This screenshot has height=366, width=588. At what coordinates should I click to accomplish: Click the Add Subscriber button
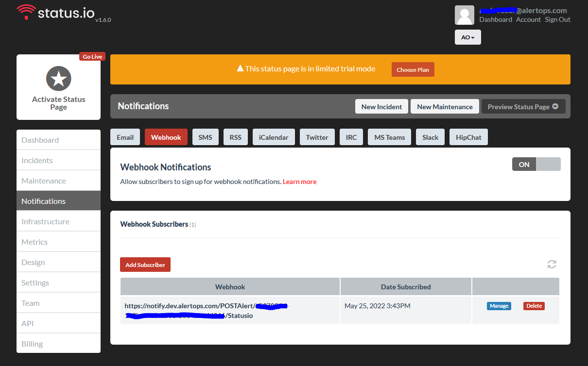tap(145, 265)
